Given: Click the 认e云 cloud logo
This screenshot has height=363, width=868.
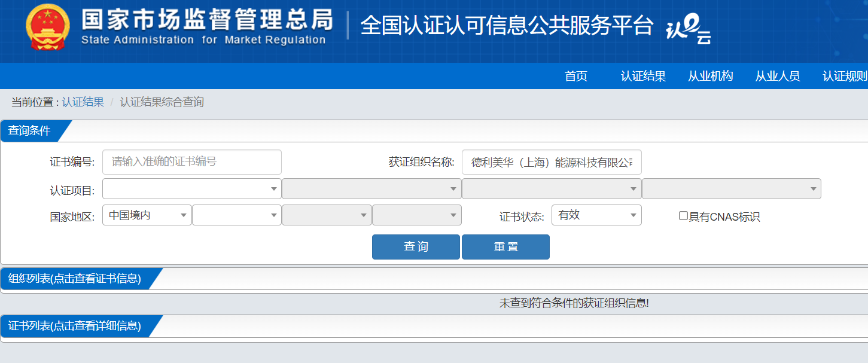Looking at the screenshot, I should 688,29.
